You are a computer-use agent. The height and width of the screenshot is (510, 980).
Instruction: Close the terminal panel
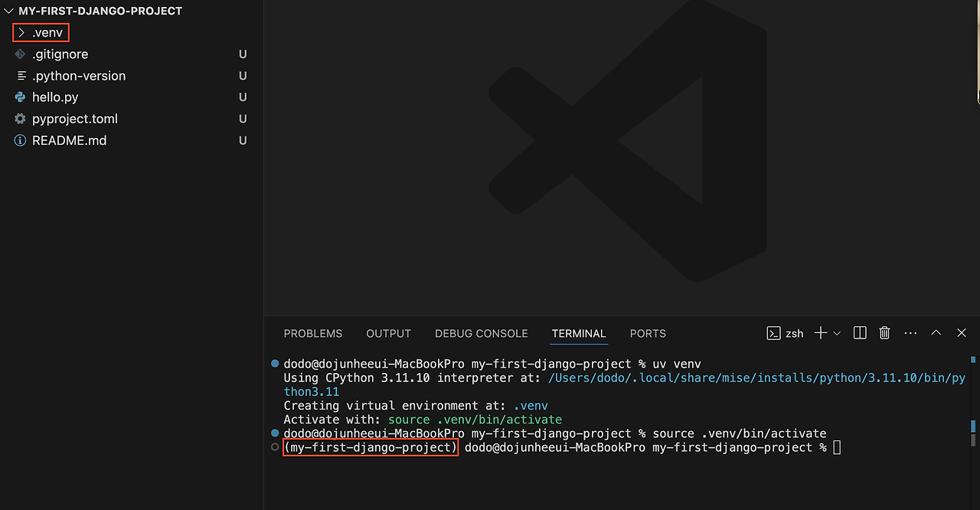coord(962,333)
